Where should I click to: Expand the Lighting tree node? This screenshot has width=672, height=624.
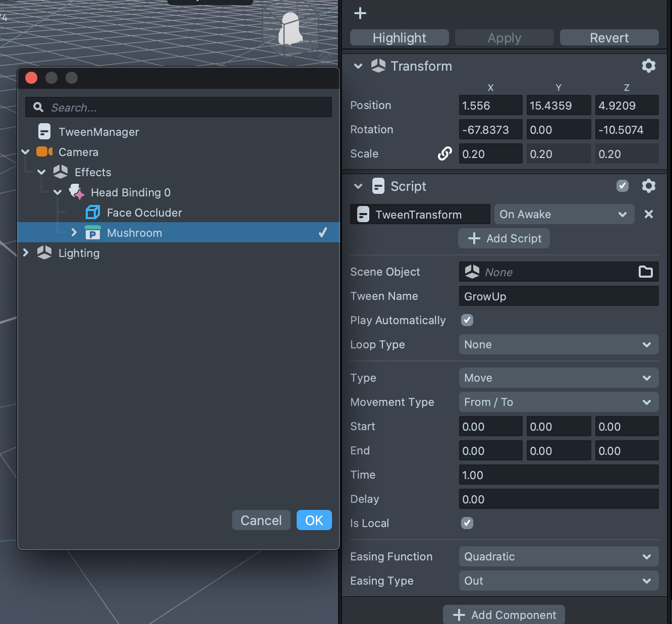point(26,252)
